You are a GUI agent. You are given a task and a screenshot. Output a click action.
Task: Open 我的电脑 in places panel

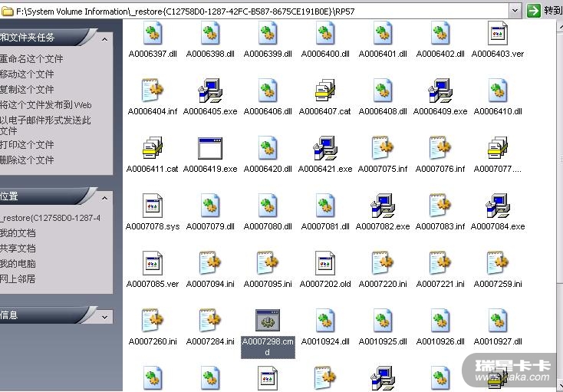(18, 263)
